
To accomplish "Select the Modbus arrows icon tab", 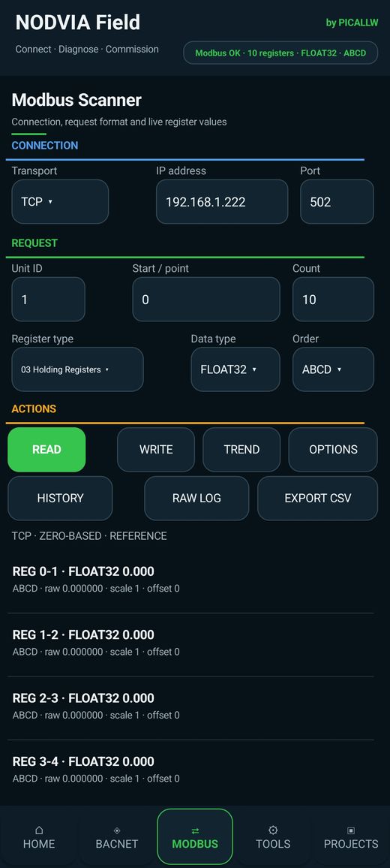I will pyautogui.click(x=195, y=830).
